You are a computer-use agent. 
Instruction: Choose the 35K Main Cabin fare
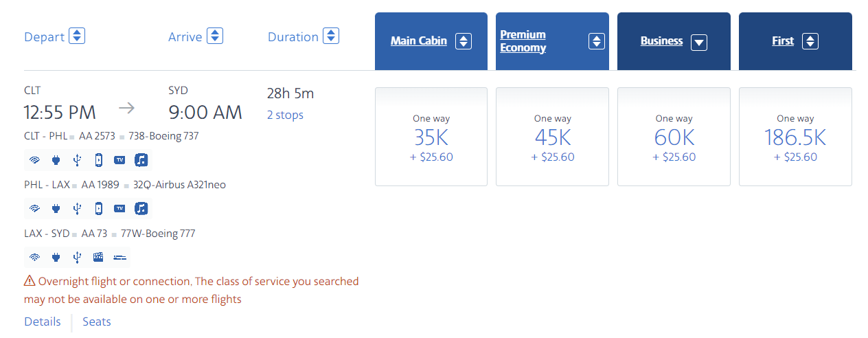click(x=431, y=137)
